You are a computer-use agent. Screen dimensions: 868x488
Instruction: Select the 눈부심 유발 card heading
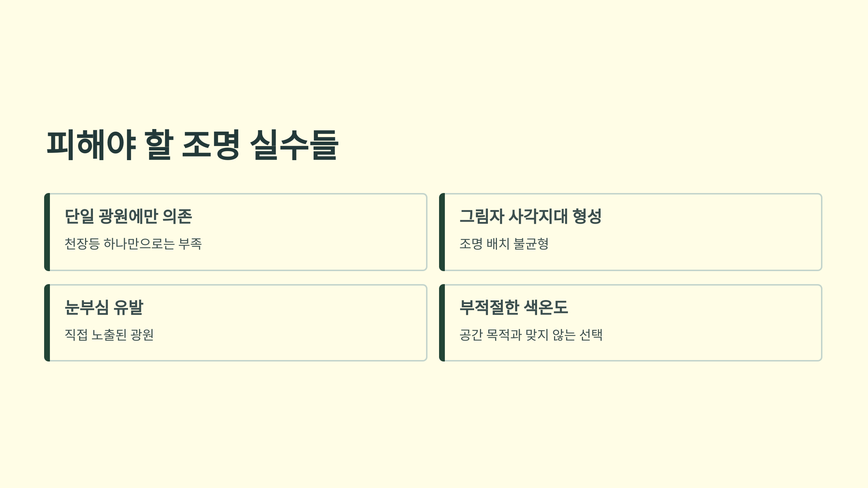click(104, 307)
